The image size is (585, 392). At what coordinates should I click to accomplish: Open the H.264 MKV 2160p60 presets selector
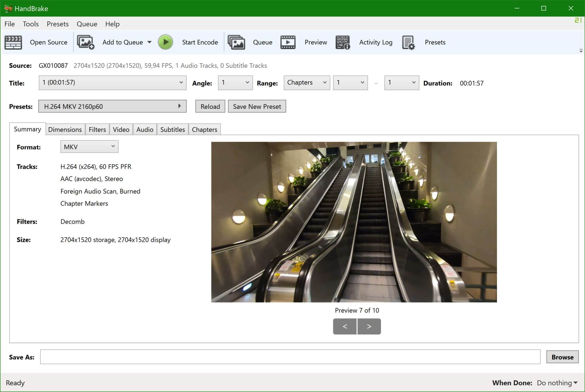[x=112, y=106]
